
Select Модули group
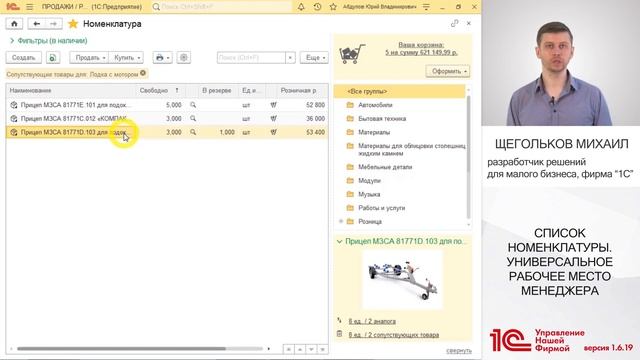(369, 180)
